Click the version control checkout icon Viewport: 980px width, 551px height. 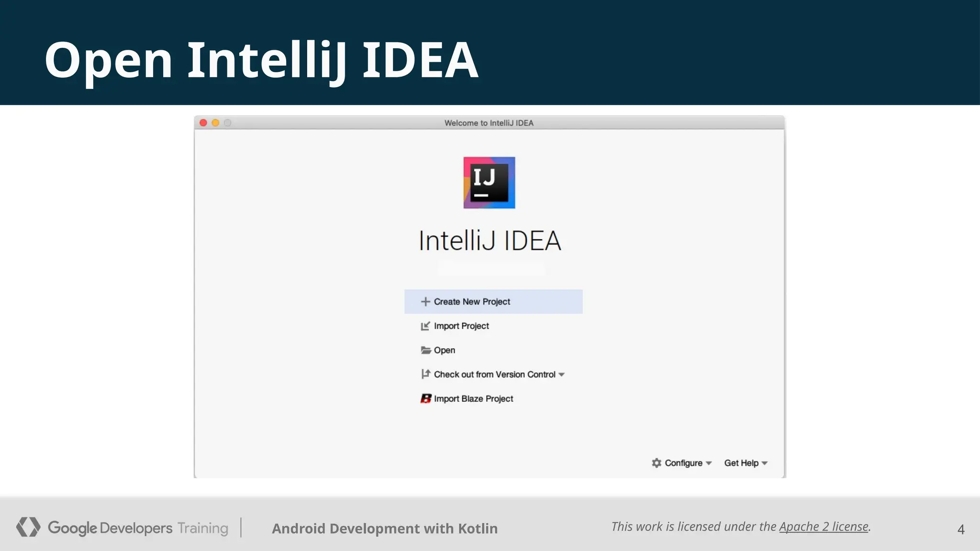point(425,374)
